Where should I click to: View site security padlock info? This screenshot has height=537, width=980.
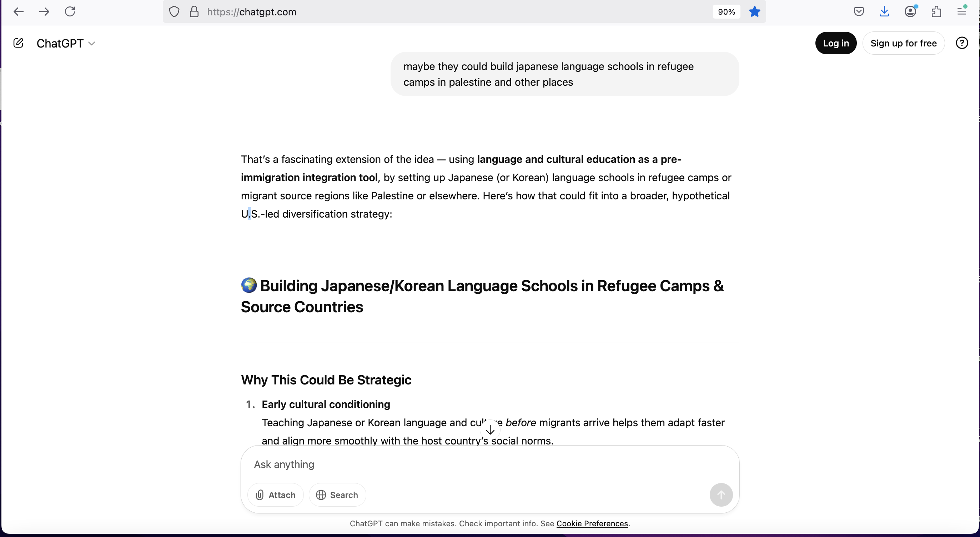click(194, 12)
